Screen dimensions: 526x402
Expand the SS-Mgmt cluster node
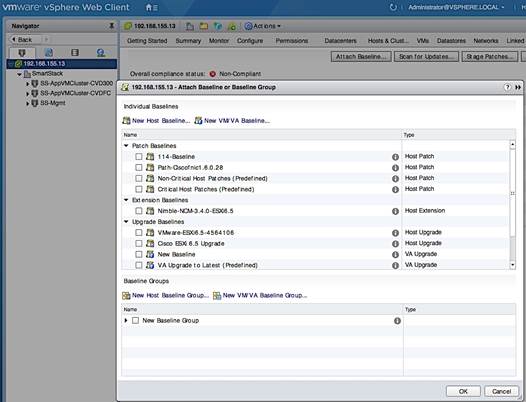tap(28, 103)
